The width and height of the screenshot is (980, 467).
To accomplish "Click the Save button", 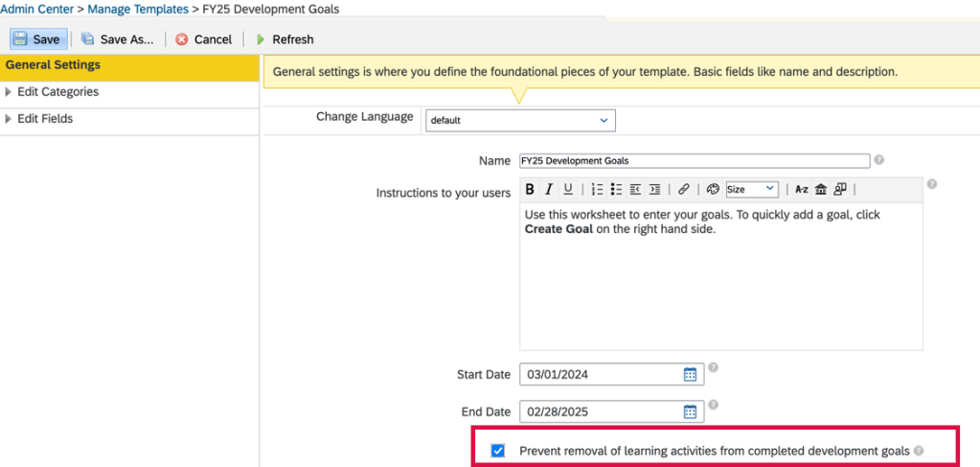I will click(38, 39).
